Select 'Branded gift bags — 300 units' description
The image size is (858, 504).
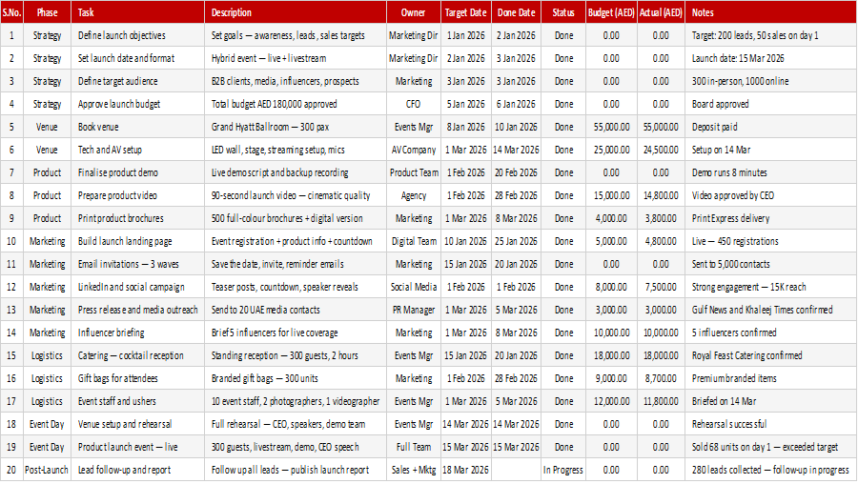pos(296,378)
